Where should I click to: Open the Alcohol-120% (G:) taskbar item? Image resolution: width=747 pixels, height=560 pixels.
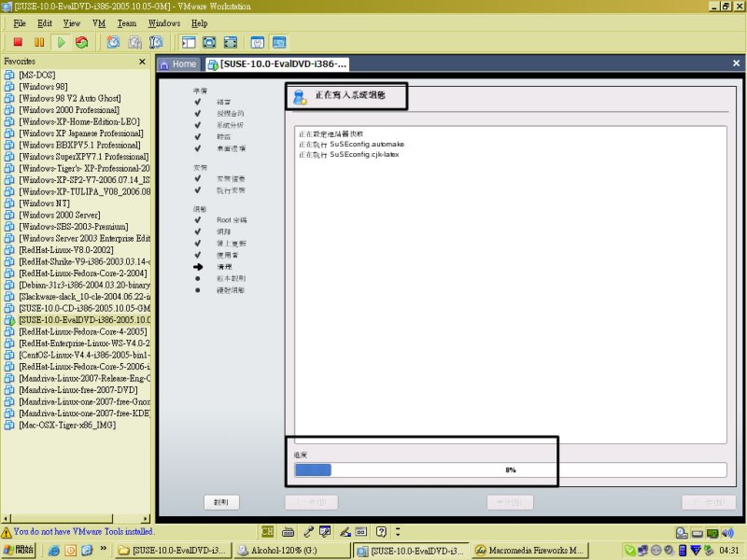click(x=291, y=550)
